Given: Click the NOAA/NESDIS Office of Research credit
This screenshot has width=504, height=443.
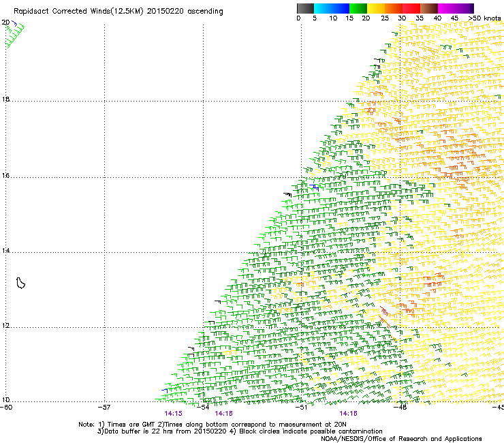Looking at the screenshot, I should (x=401, y=438).
